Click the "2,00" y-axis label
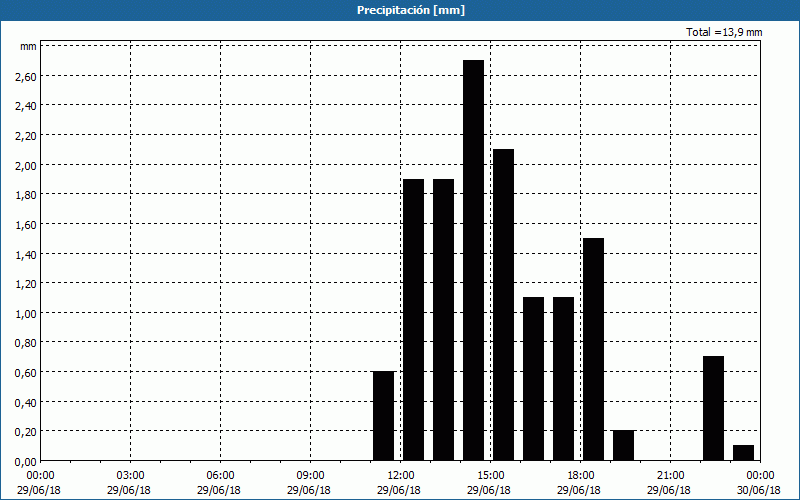Viewport: 800px width, 500px height. (26, 165)
